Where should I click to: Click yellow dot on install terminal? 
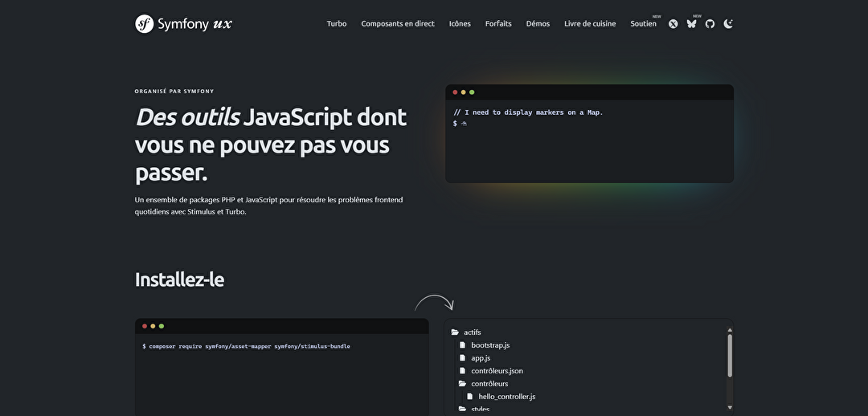tap(153, 326)
